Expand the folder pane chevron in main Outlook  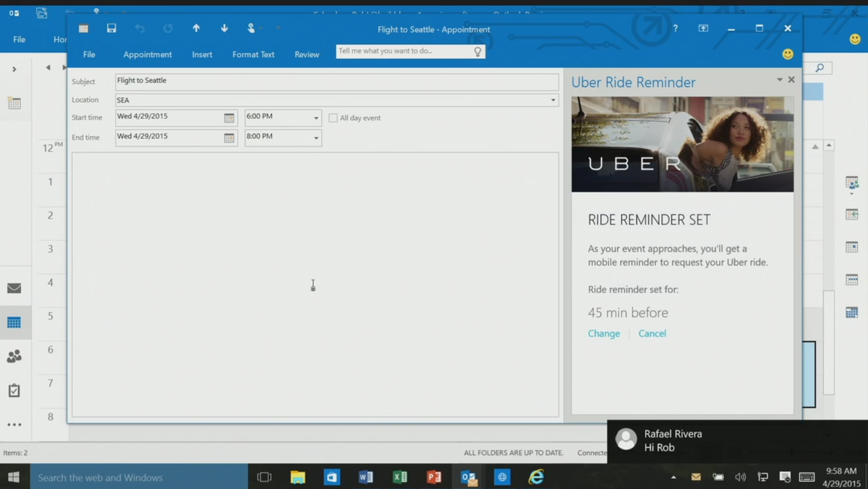14,69
